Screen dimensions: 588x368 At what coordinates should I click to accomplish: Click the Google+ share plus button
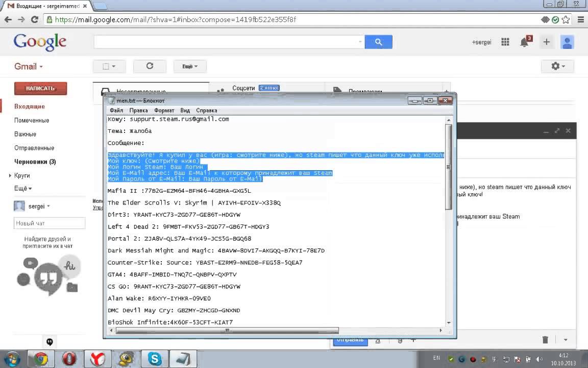[x=546, y=42]
